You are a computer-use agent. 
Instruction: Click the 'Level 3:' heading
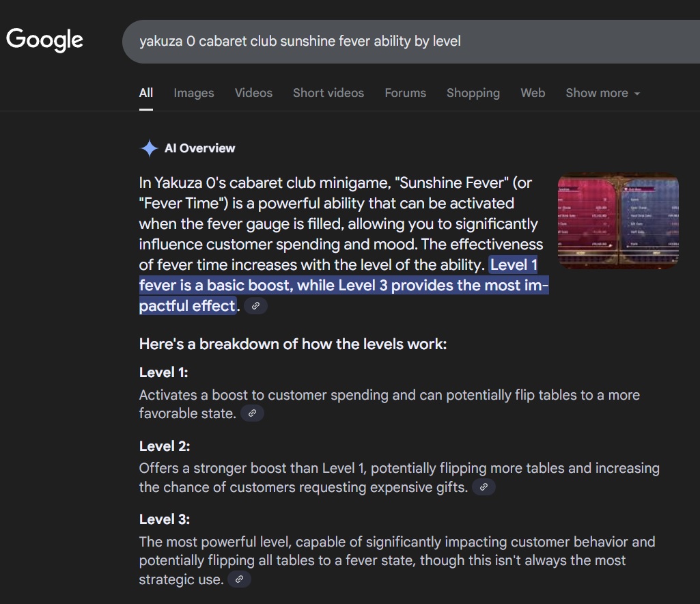(165, 519)
